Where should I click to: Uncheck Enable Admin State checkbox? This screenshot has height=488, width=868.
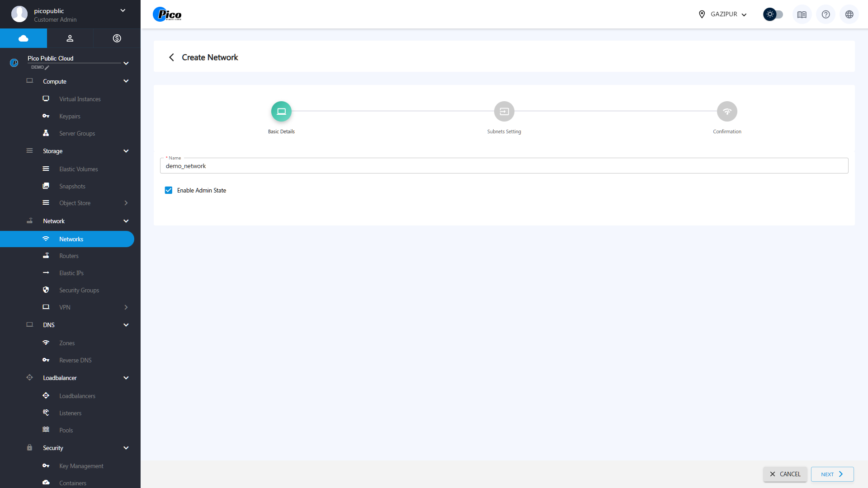[169, 190]
